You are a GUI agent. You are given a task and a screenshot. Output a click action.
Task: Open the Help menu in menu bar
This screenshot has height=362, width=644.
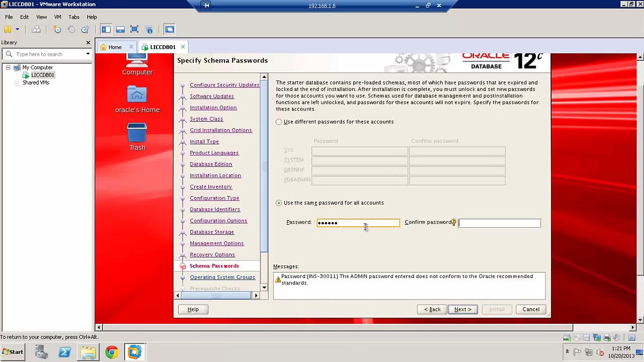[x=92, y=17]
